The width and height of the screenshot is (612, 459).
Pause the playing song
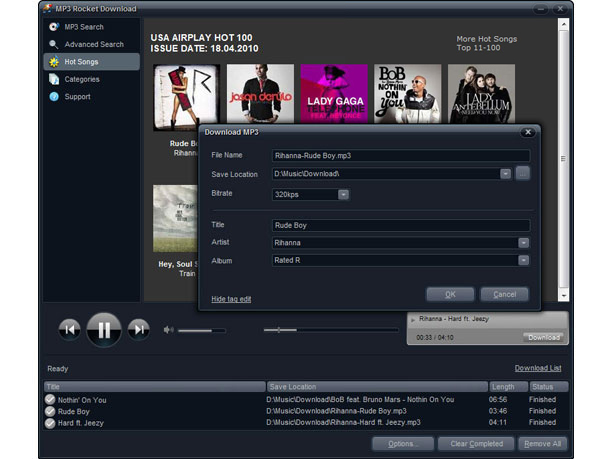tap(104, 330)
